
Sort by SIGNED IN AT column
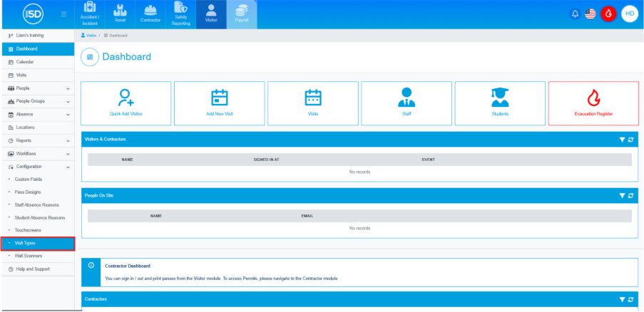pos(267,160)
